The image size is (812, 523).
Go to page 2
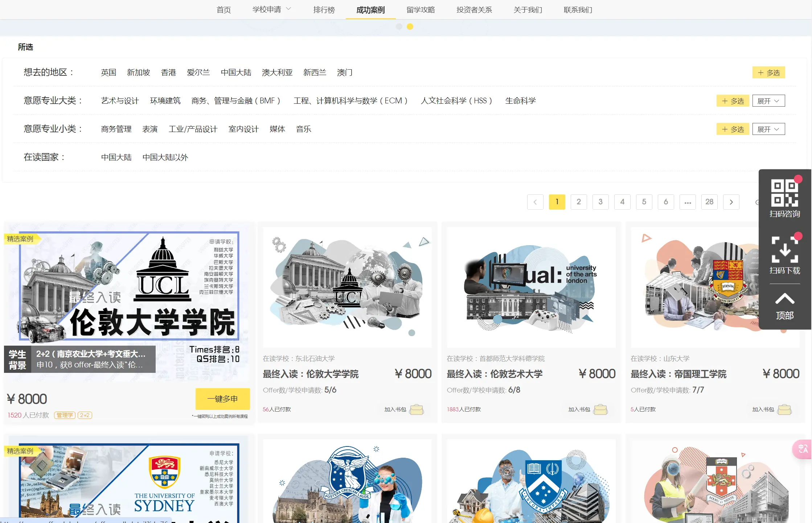(x=579, y=202)
